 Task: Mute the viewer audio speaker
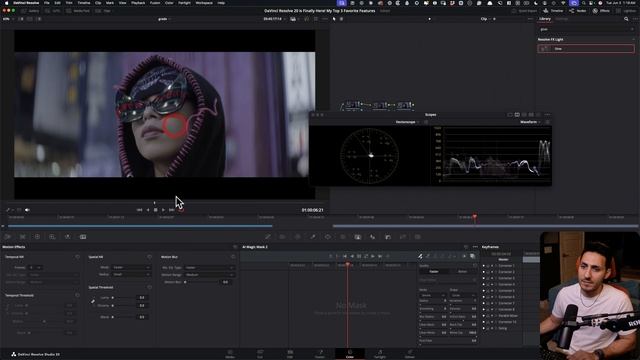pyautogui.click(x=27, y=210)
